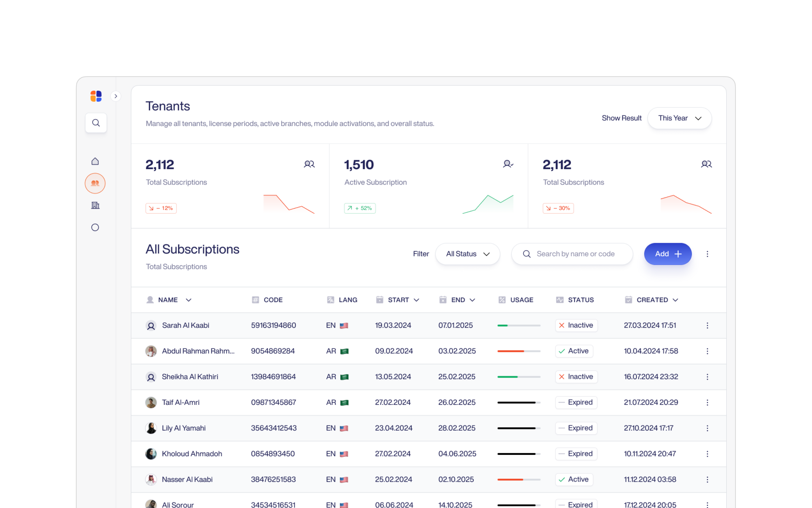The height and width of the screenshot is (508, 812).
Task: Sort by the NAME column chevron
Action: pos(189,300)
